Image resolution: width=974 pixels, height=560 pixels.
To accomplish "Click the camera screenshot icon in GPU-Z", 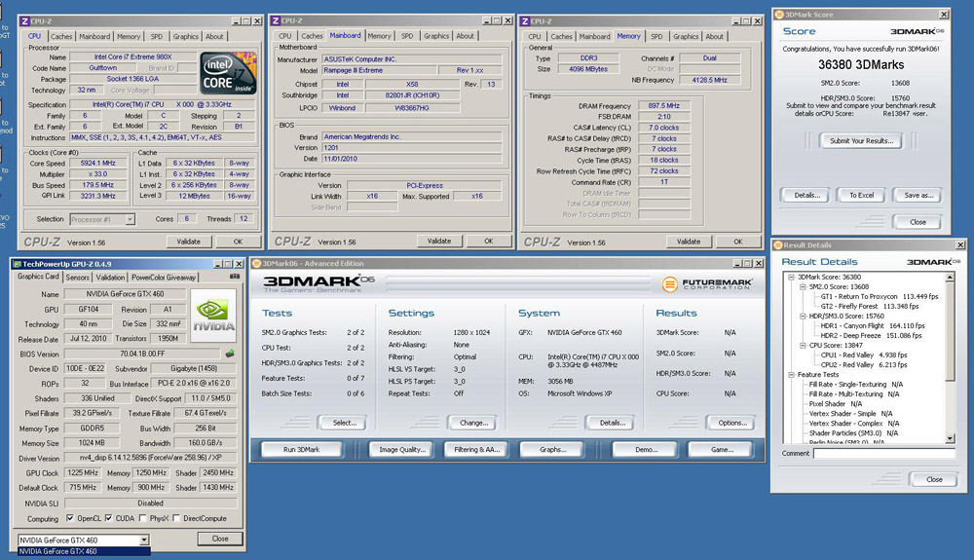I will (x=235, y=277).
